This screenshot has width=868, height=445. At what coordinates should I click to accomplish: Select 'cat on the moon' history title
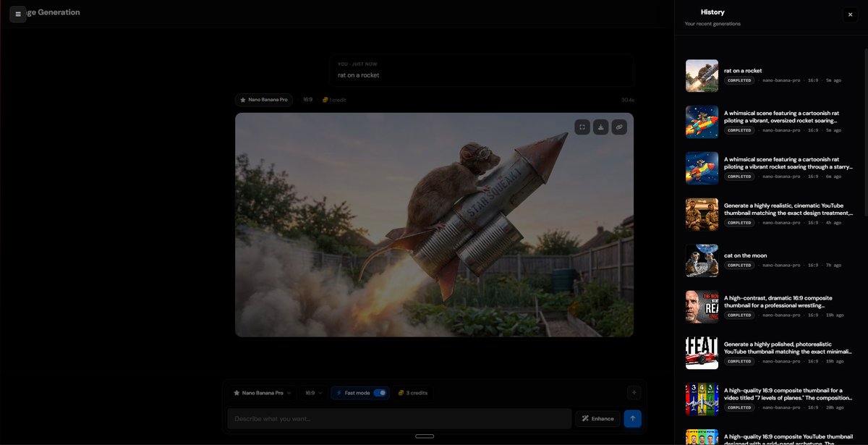746,255
